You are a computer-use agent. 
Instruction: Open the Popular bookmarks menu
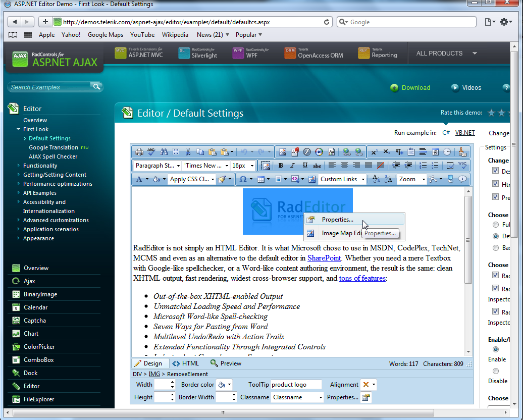coord(248,35)
